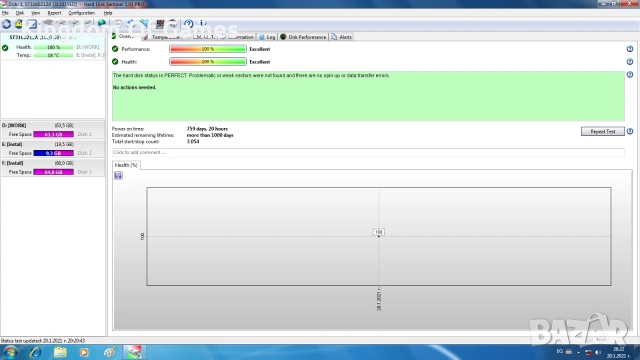This screenshot has width=640, height=360.
Task: Launch Internet Explorer from the taskbar
Action: point(36,352)
